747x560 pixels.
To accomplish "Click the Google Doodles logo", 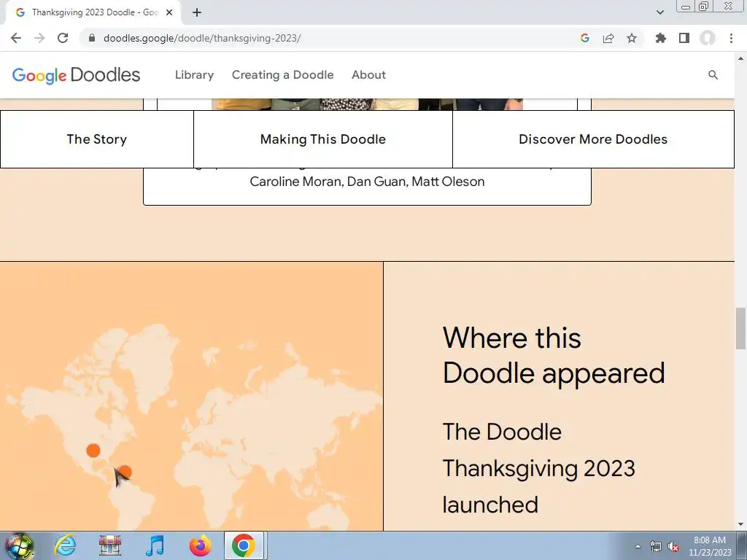I will point(76,75).
